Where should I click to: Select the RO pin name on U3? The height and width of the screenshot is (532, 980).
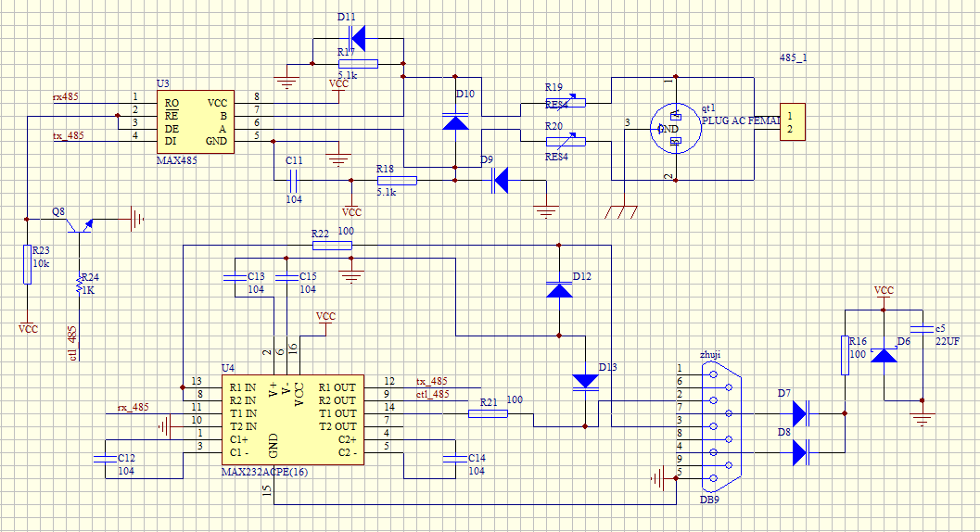click(172, 103)
